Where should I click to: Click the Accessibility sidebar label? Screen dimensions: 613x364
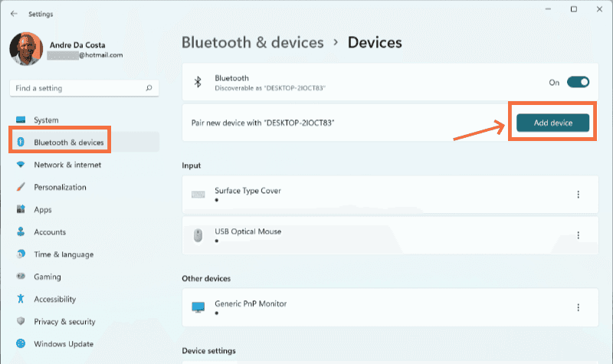tap(54, 299)
